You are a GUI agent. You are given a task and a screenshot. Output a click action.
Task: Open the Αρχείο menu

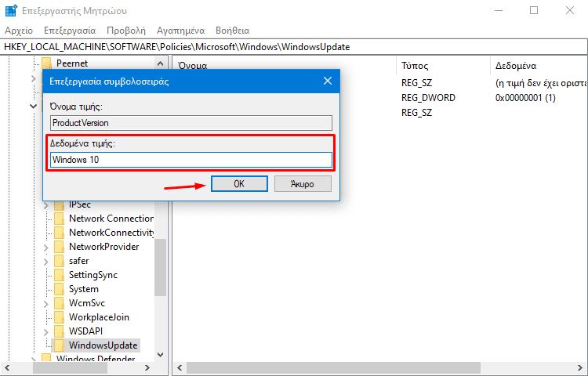coord(19,31)
